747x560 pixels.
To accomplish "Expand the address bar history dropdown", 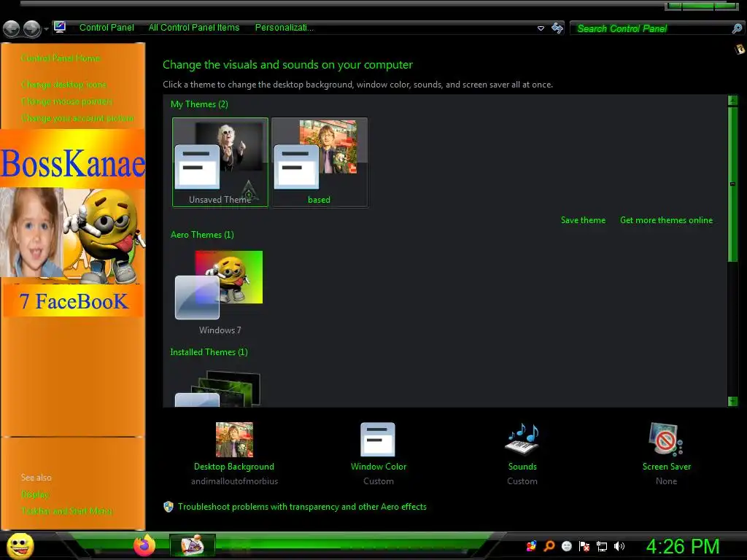I will point(541,28).
